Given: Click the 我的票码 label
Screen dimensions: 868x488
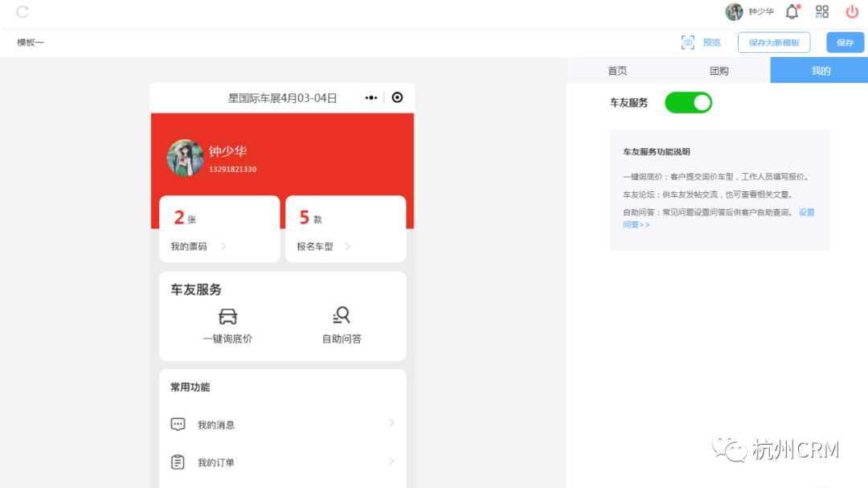Looking at the screenshot, I should (x=189, y=247).
